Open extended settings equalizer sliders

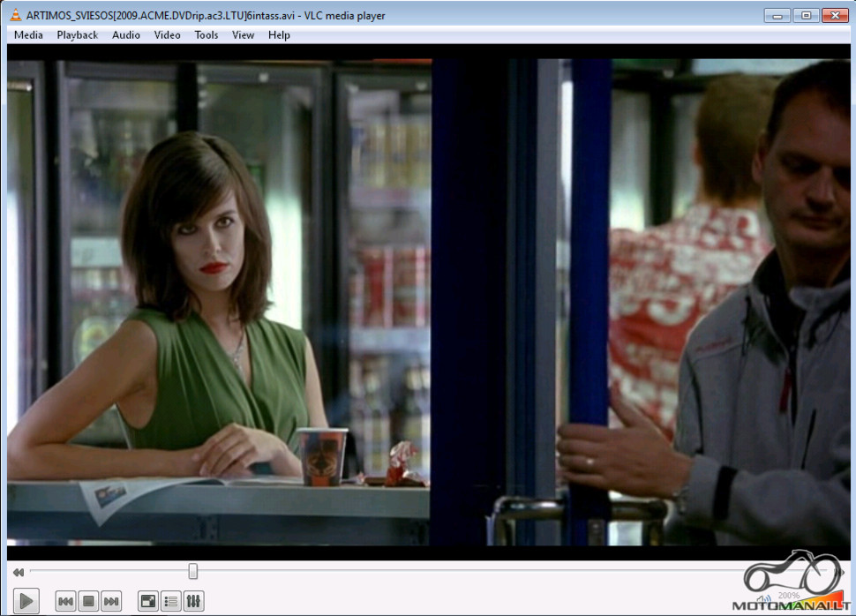193,601
